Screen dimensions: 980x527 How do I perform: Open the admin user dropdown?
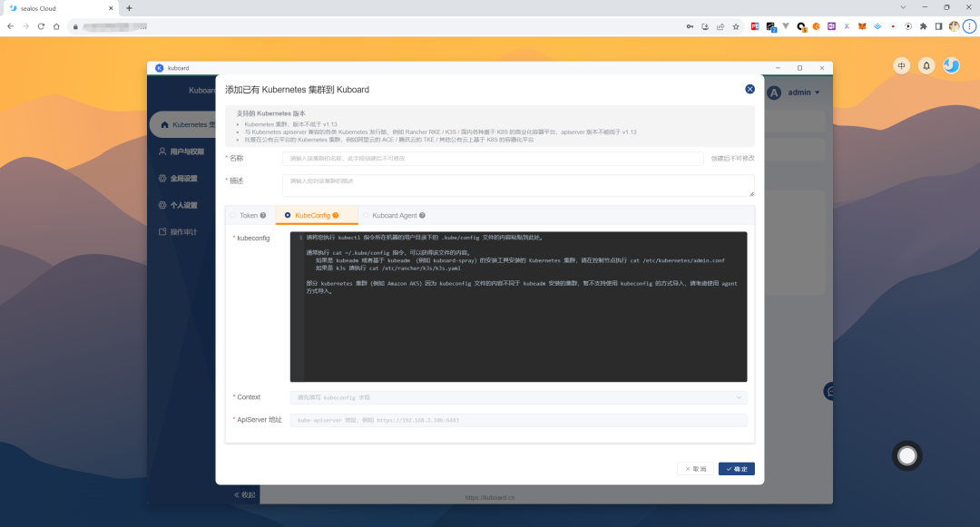(x=803, y=93)
